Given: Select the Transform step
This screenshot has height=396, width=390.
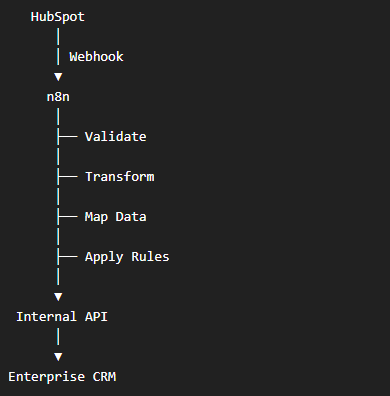Looking at the screenshot, I should [120, 177].
